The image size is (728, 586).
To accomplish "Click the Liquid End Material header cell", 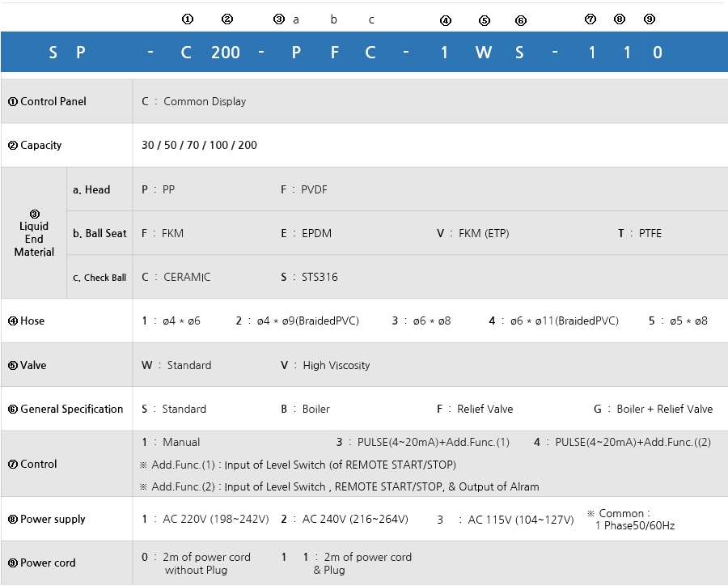I will click(34, 233).
